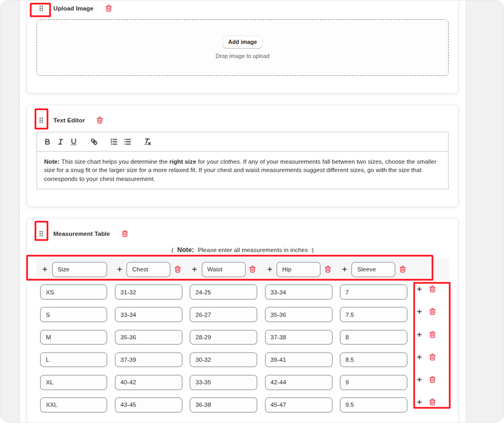Insert a numbered list
The width and height of the screenshot is (504, 423).
tap(114, 142)
